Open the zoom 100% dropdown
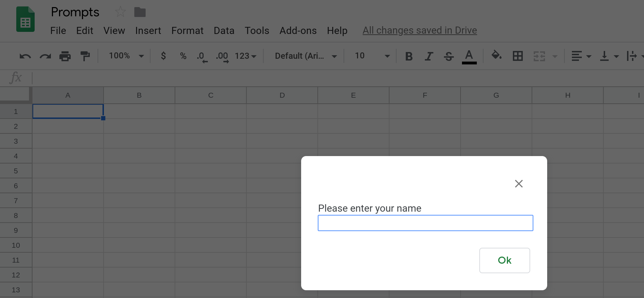Screen dimensions: 644x298 (x=126, y=56)
